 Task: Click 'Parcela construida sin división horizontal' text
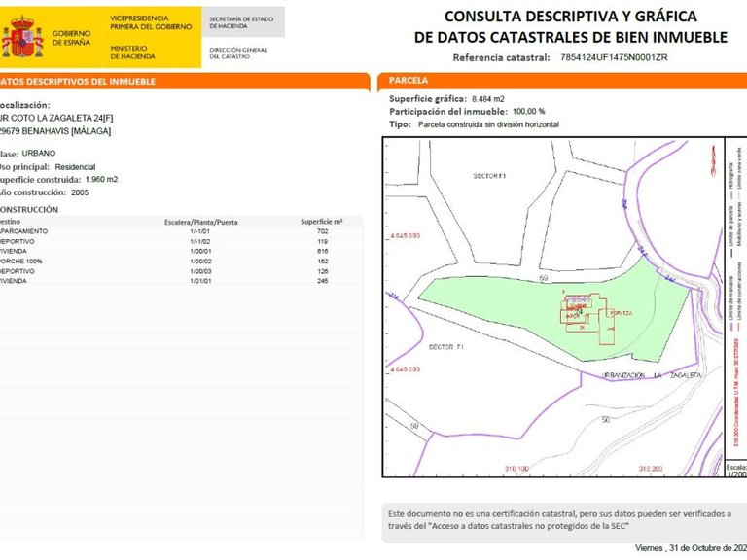point(489,124)
